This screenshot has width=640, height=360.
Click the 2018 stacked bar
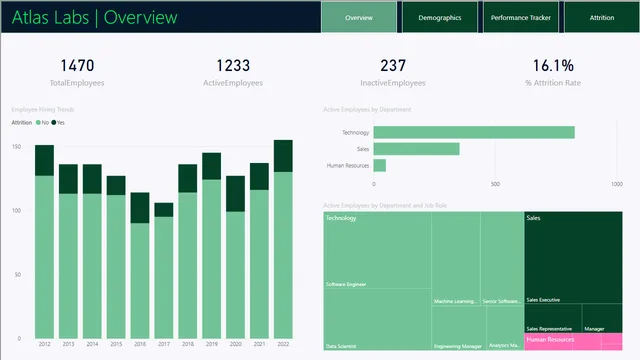tap(188, 251)
